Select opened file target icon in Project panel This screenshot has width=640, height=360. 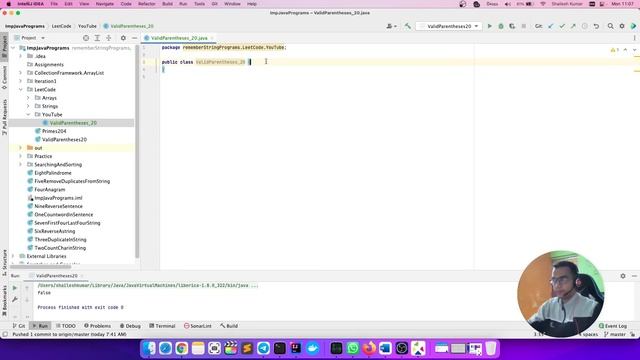point(86,38)
